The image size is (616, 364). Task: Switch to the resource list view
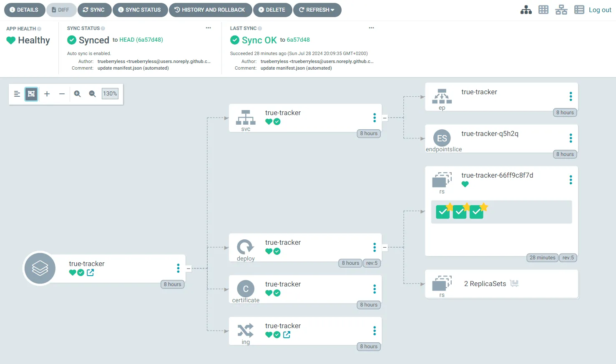coord(579,10)
